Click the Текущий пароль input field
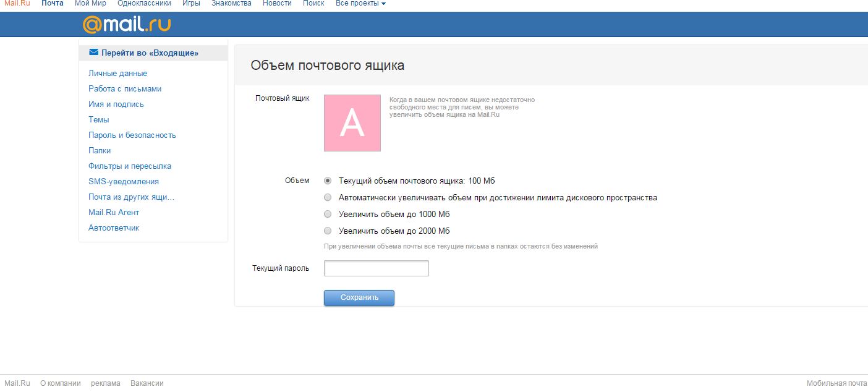The width and height of the screenshot is (868, 392). (x=377, y=268)
